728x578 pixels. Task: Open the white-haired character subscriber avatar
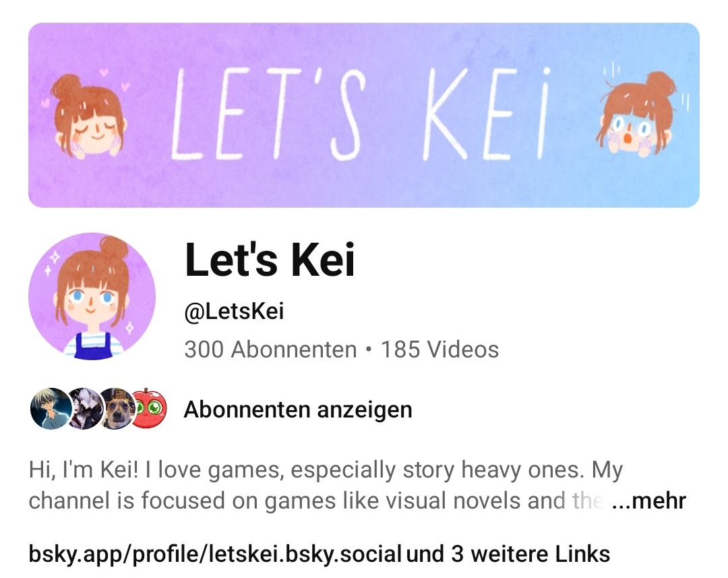(x=85, y=409)
